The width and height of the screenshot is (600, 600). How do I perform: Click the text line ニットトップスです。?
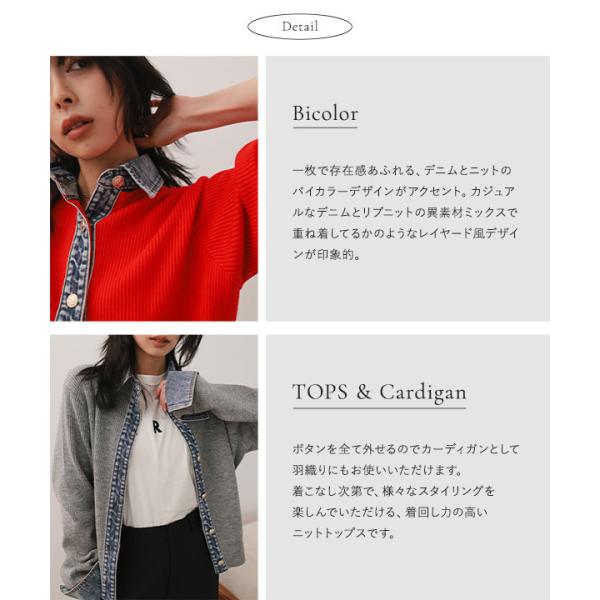343,533
